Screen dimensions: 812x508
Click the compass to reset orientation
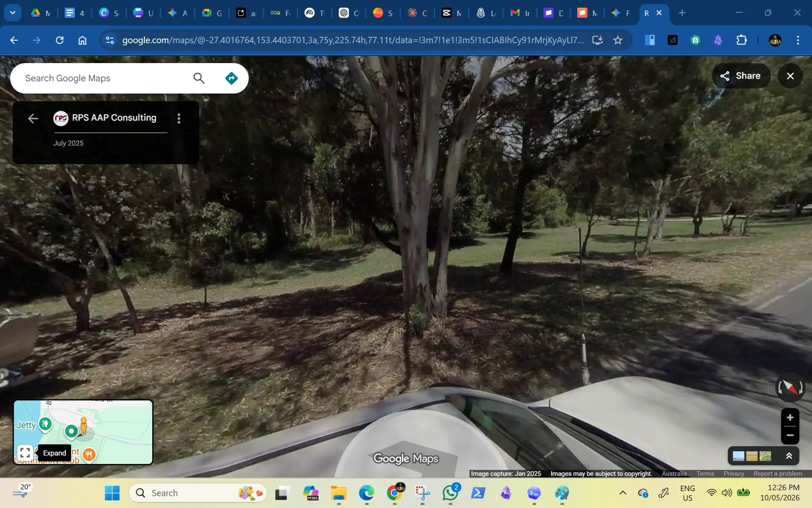[790, 388]
